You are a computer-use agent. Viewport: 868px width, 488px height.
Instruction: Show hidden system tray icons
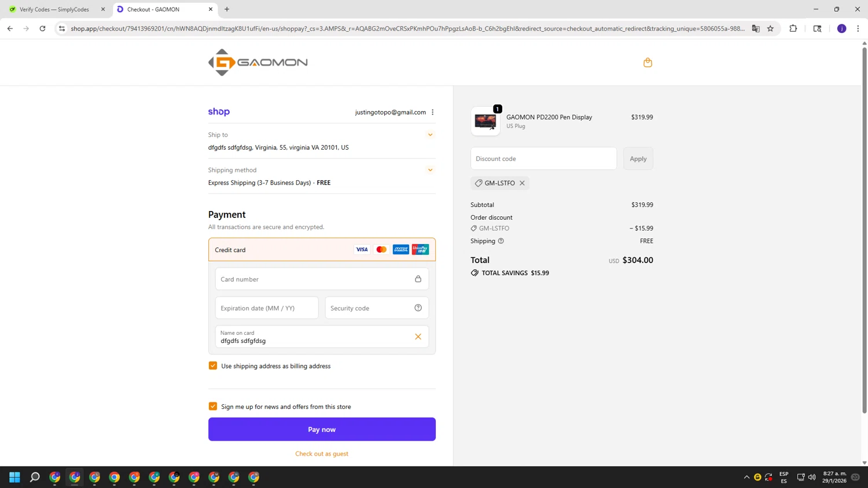point(746,477)
